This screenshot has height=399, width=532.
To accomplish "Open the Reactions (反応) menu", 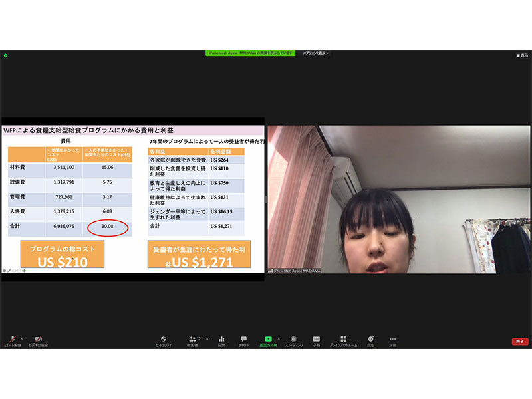I will click(x=370, y=339).
